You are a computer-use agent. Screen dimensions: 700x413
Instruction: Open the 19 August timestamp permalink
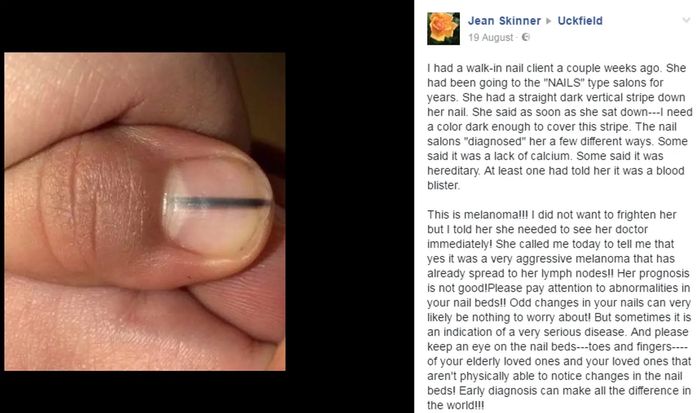coord(491,38)
